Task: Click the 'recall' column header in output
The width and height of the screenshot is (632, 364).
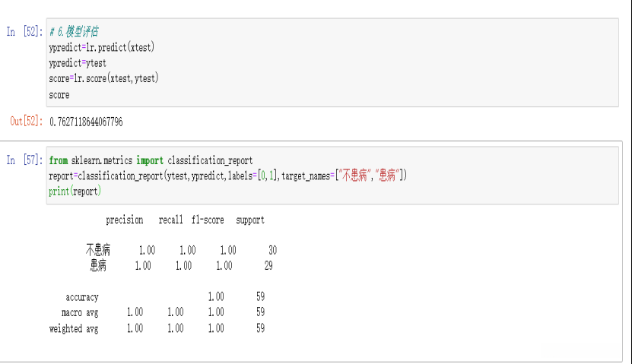Action: pyautogui.click(x=171, y=220)
